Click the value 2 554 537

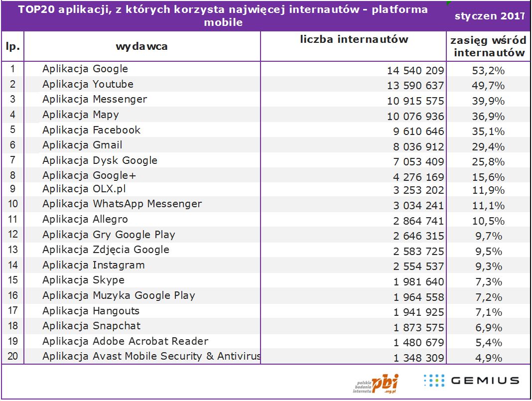pos(418,267)
